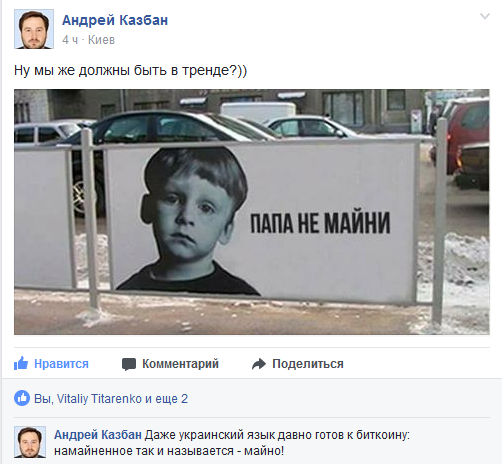Click the post caption text about тренде
This screenshot has width=502, height=464.
click(x=131, y=70)
